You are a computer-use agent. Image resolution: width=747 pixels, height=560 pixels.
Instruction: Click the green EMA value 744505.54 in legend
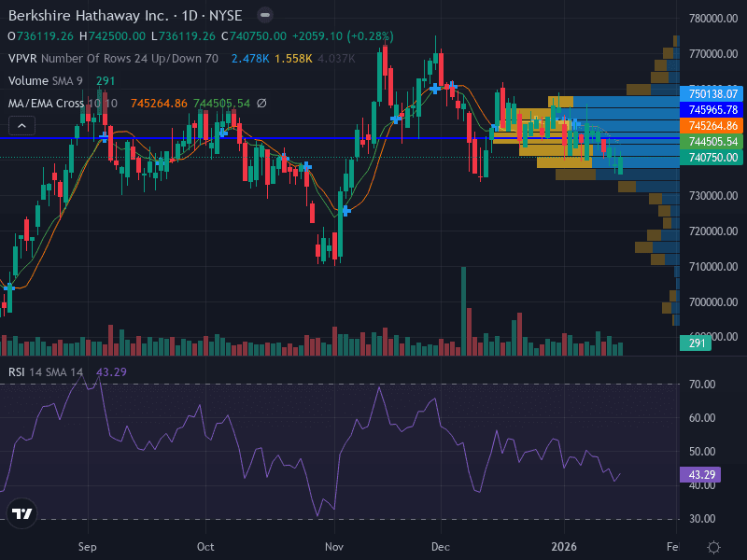click(x=221, y=104)
